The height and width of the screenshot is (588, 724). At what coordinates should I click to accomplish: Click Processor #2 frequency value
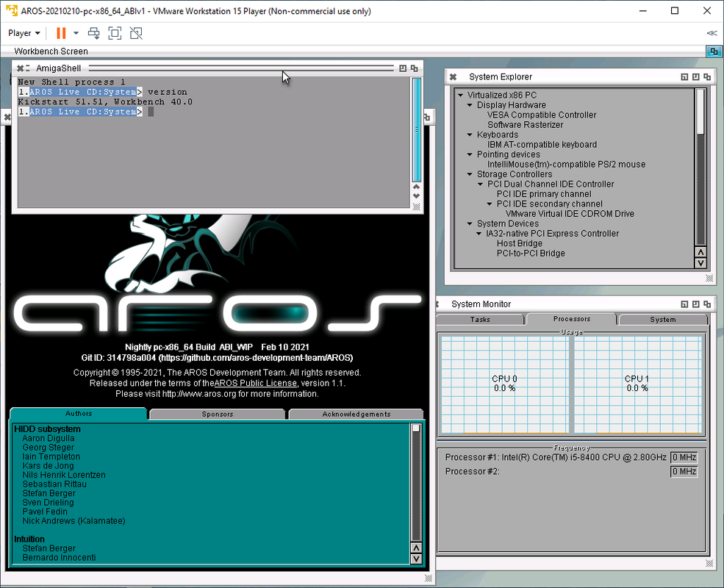(684, 471)
